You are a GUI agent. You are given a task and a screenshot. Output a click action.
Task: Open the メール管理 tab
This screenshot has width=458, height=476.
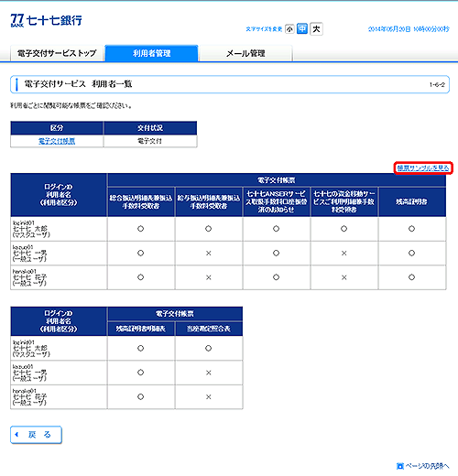(245, 53)
